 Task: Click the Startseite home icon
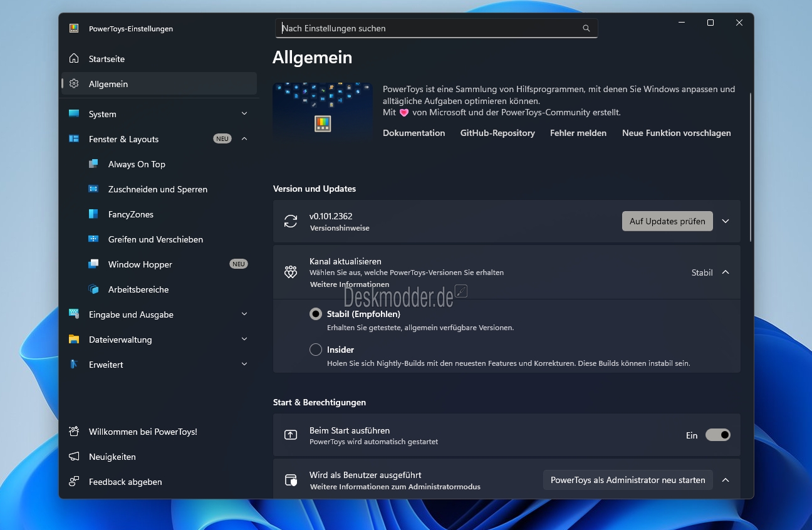pos(74,59)
